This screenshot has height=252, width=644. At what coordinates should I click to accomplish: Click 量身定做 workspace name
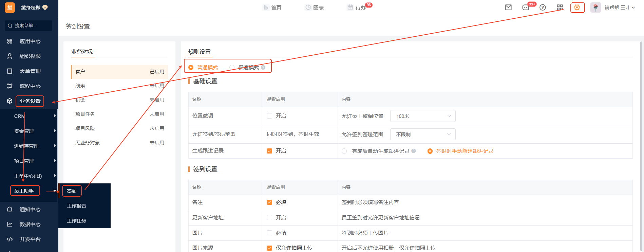pos(31,7)
